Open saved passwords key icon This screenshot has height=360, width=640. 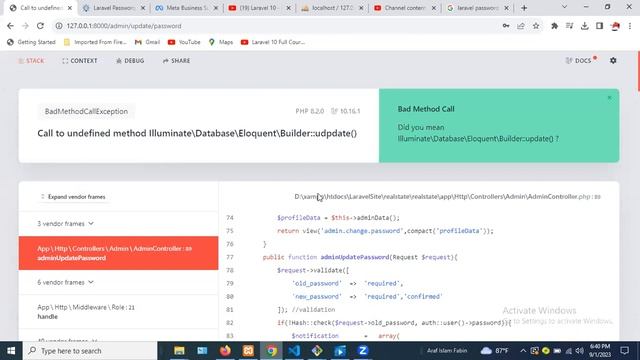(x=506, y=26)
